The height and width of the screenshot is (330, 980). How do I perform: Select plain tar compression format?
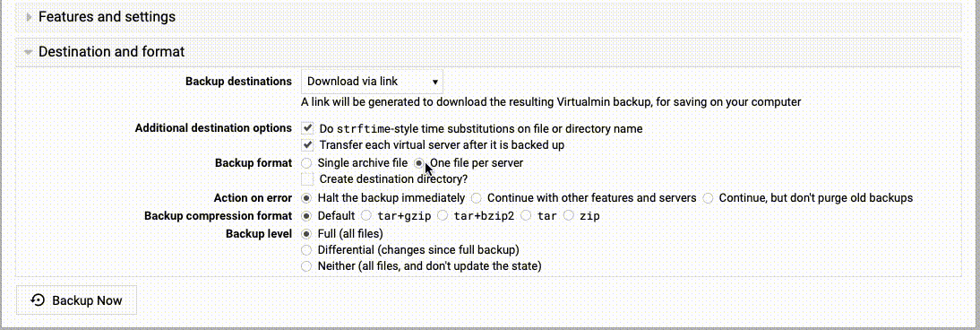526,216
